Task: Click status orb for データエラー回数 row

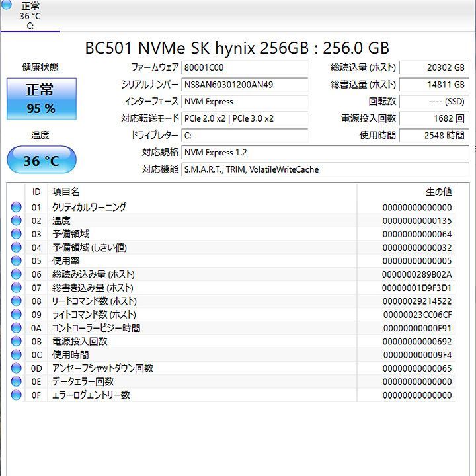Action: (x=16, y=381)
